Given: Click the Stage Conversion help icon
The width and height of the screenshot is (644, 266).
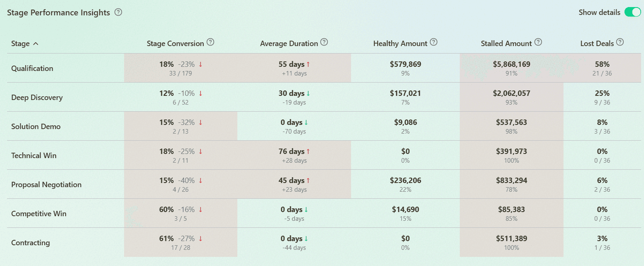Looking at the screenshot, I should pos(210,42).
